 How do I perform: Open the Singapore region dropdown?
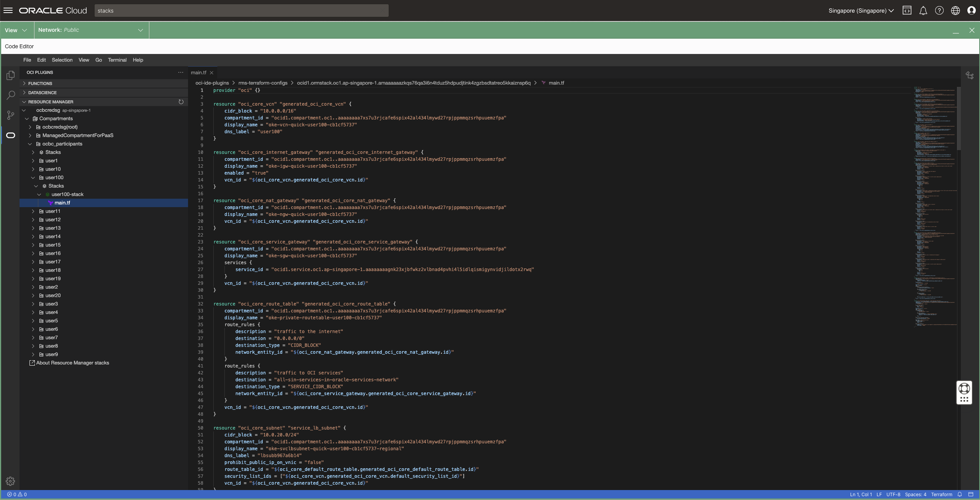[x=861, y=11]
